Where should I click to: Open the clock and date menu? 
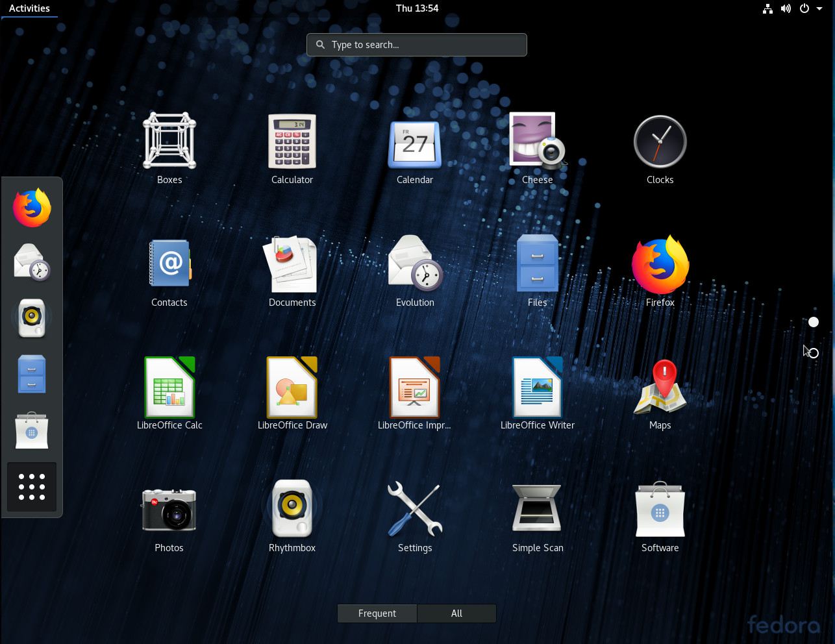(417, 8)
